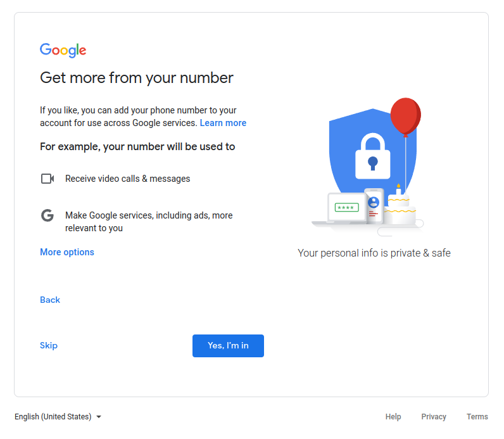Go Back to previous step
The image size is (504, 439).
pyautogui.click(x=50, y=300)
